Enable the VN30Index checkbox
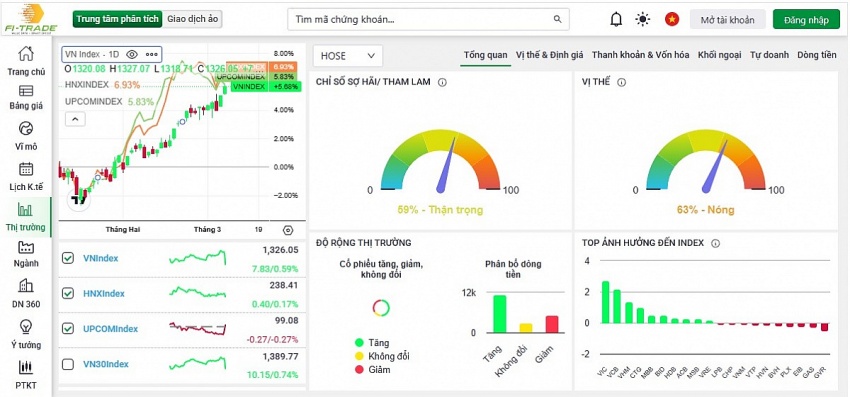 point(68,364)
